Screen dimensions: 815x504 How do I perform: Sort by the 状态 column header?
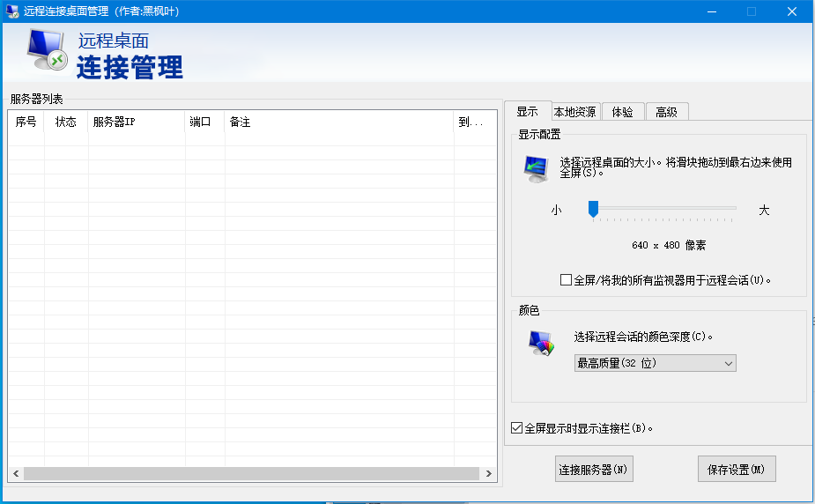(x=66, y=122)
